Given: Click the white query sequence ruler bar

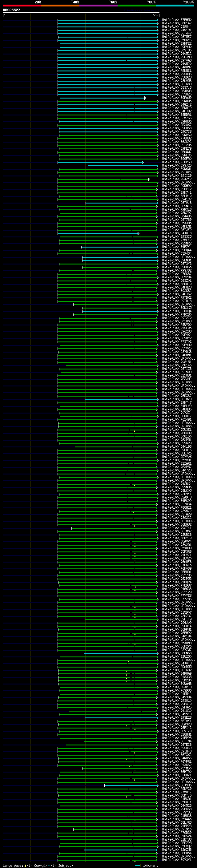Looking at the screenshot, I should pos(81,13).
